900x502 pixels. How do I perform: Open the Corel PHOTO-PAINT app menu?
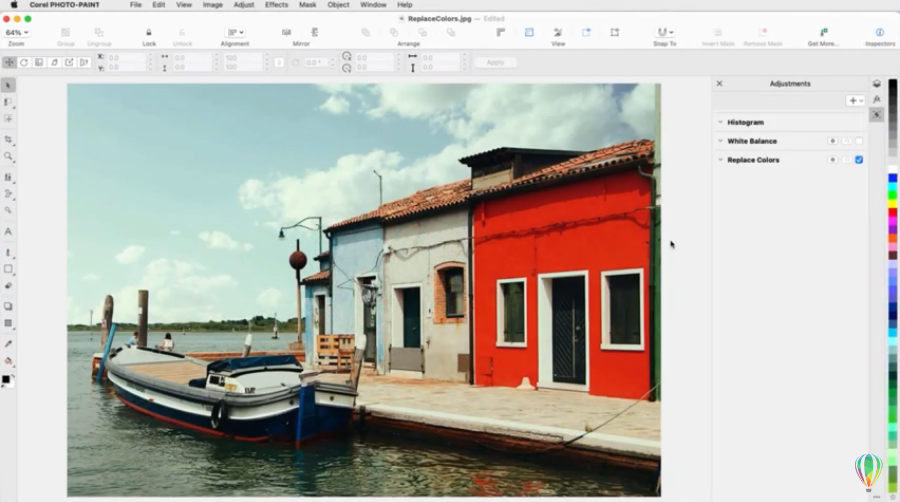click(64, 5)
